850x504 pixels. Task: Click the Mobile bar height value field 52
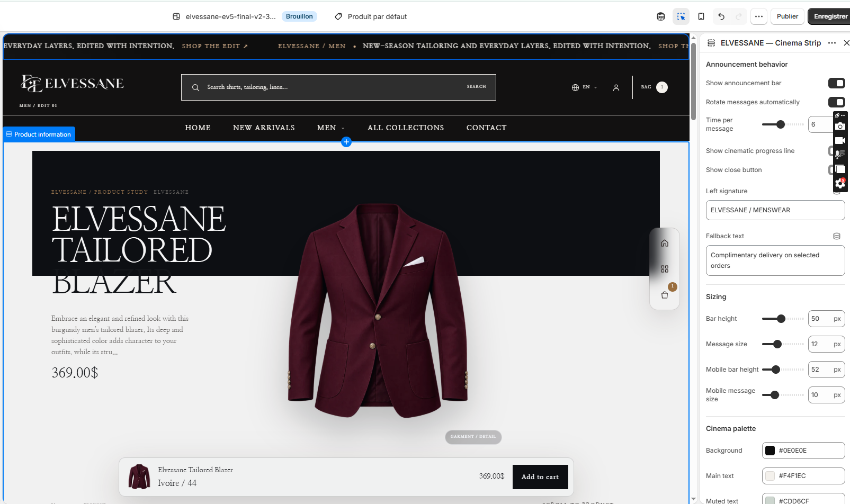point(826,370)
